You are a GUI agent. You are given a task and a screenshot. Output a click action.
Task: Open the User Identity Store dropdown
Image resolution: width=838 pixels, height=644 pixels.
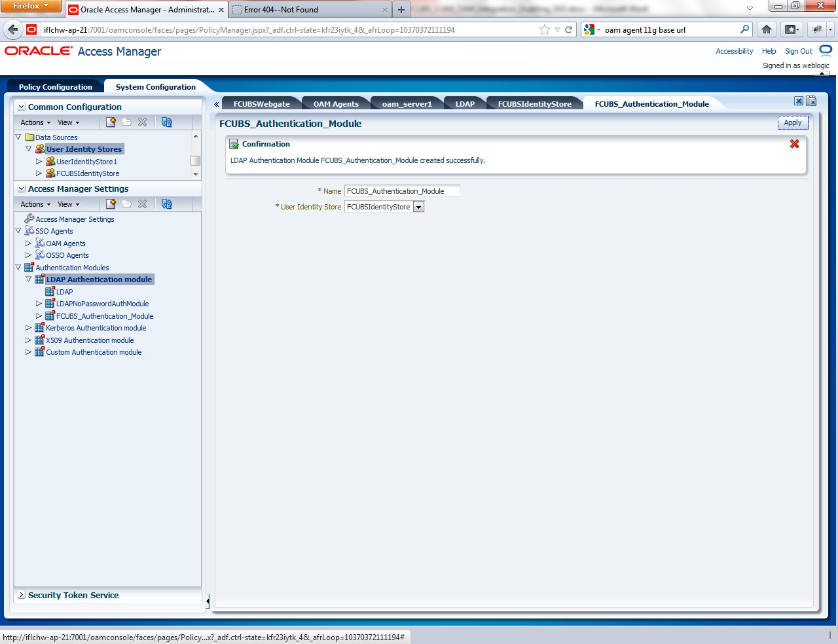(419, 207)
